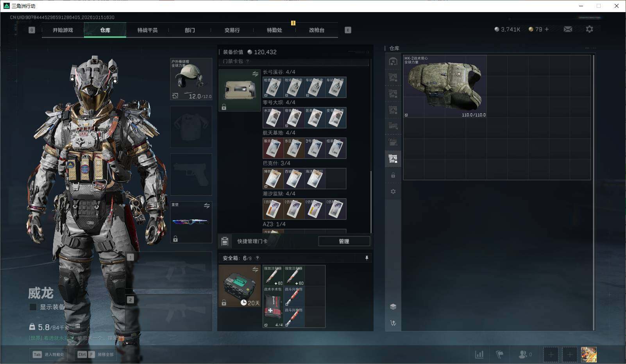
Task: Click the flag icon in bottom bar
Action: pos(499,354)
